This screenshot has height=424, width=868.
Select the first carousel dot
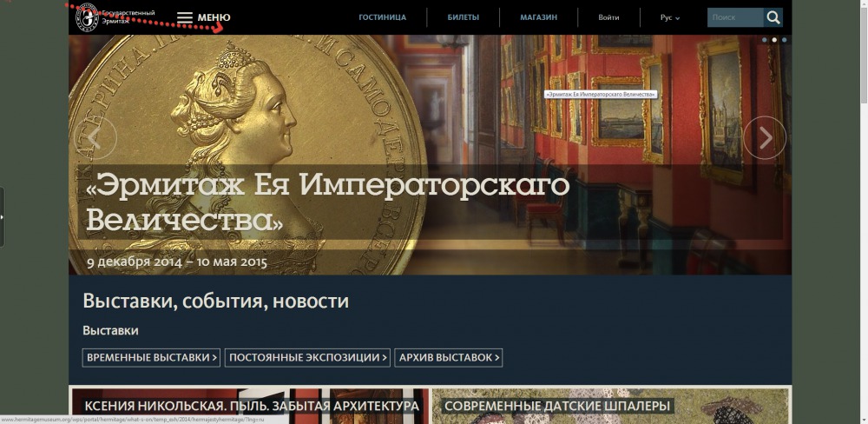coord(765,40)
